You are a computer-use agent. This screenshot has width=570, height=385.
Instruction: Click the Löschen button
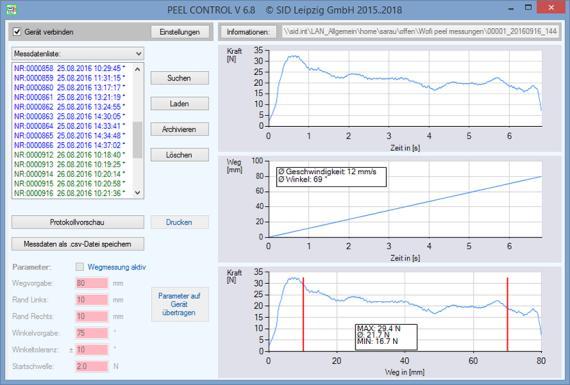[x=180, y=155]
